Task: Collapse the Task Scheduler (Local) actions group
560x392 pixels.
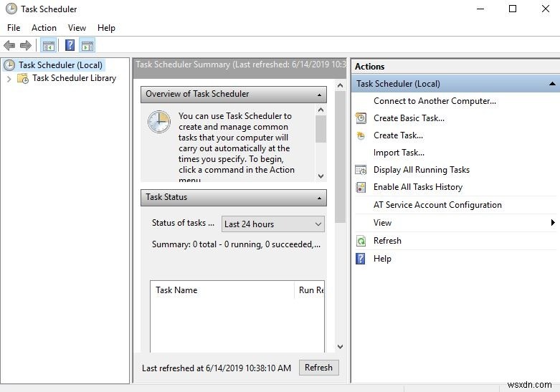Action: (x=552, y=84)
